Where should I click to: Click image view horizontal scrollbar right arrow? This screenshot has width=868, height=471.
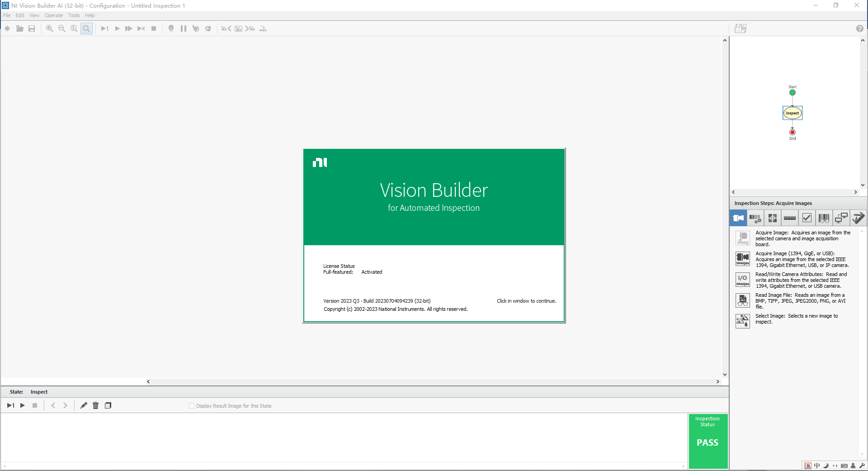pyautogui.click(x=717, y=381)
